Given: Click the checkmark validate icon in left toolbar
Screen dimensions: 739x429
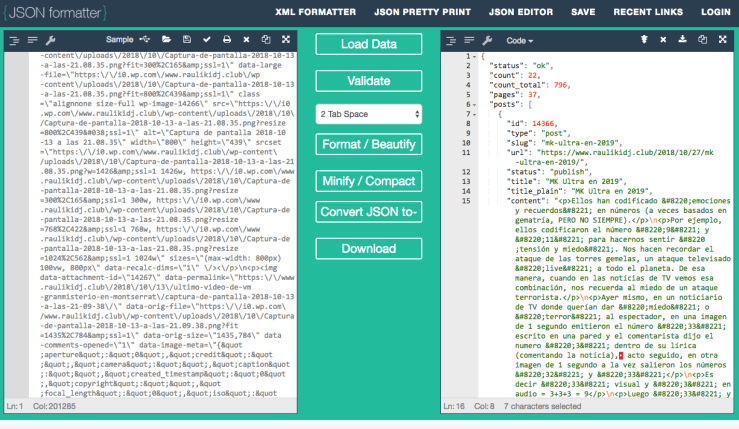Looking at the screenshot, I should [208, 40].
